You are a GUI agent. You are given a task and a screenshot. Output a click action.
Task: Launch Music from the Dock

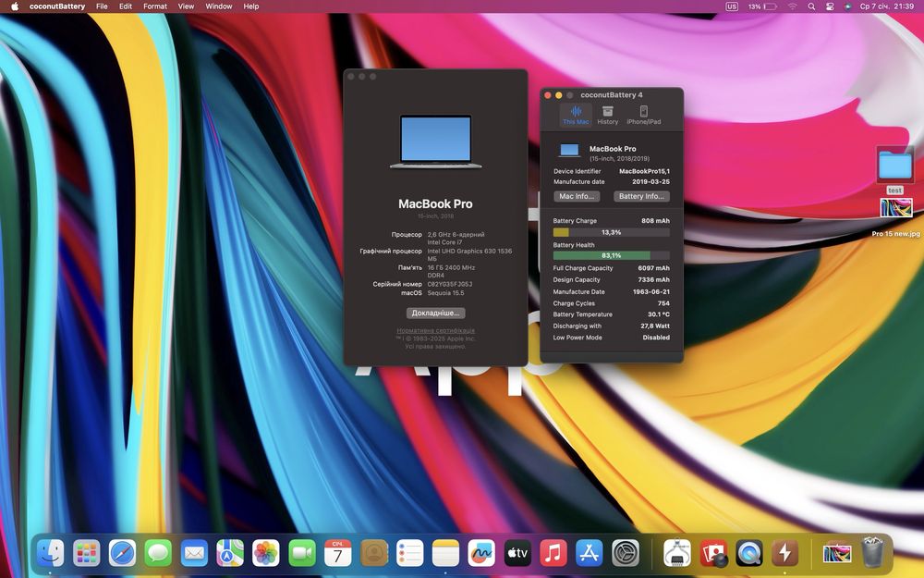point(553,553)
